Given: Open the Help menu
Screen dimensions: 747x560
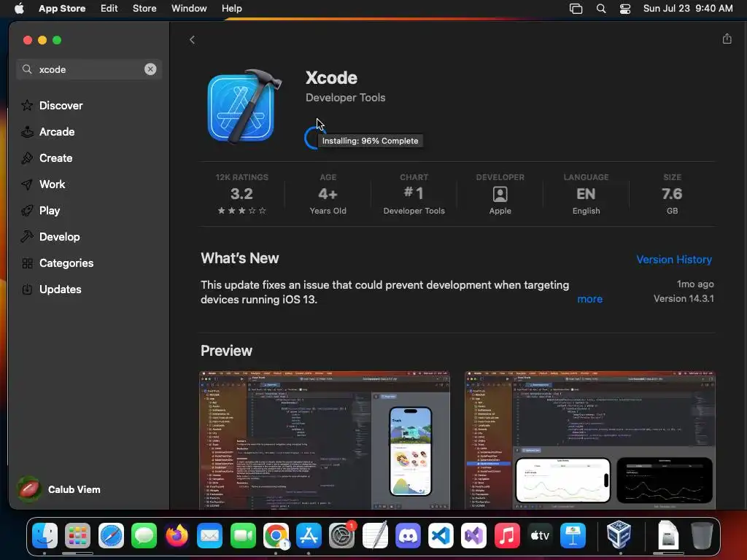Looking at the screenshot, I should coord(231,8).
